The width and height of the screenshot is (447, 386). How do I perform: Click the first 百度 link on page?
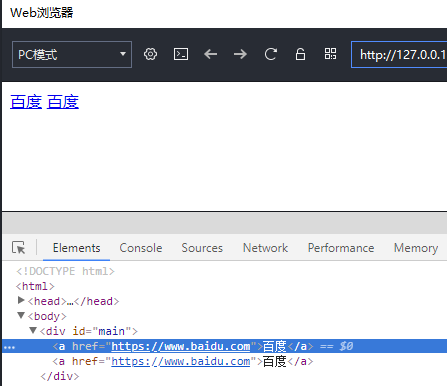[x=26, y=102]
